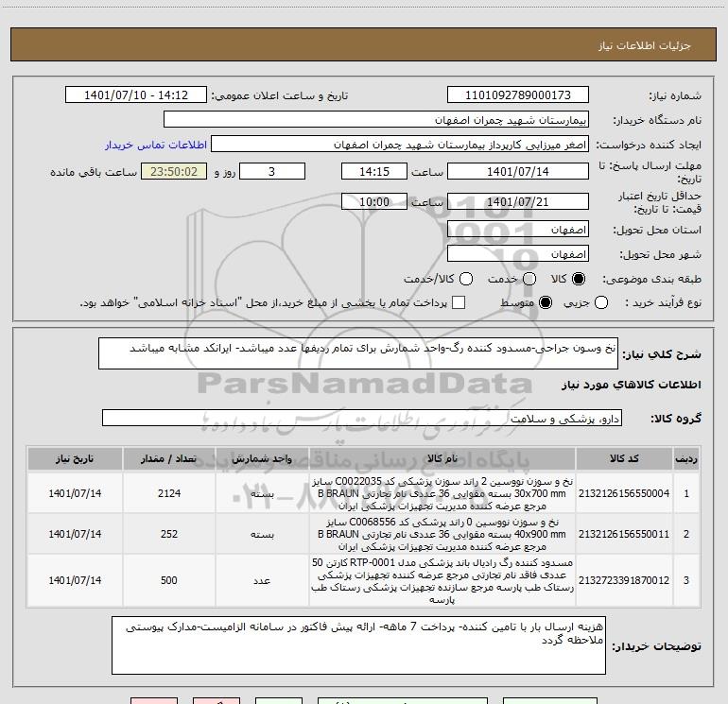Click the شماره نیاز label

pyautogui.click(x=675, y=95)
